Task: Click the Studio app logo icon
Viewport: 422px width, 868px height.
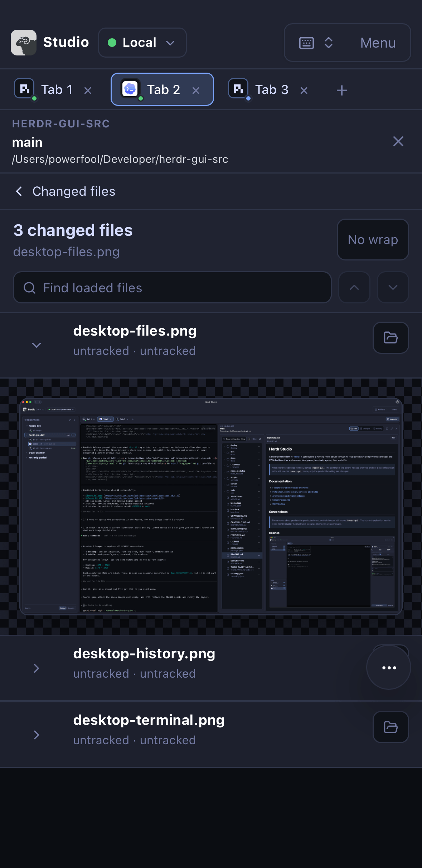Action: (x=24, y=43)
